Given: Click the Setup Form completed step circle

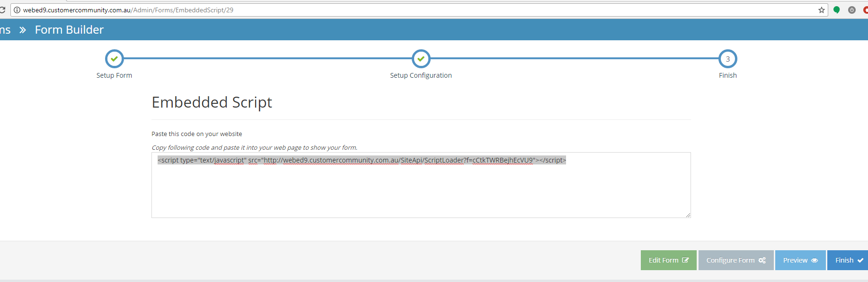Looking at the screenshot, I should 114,59.
